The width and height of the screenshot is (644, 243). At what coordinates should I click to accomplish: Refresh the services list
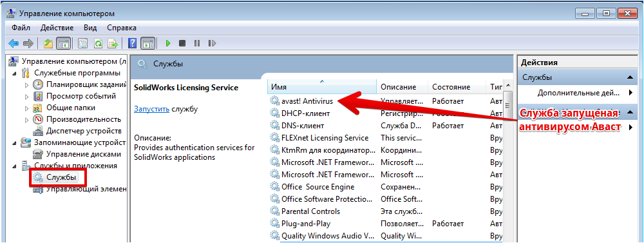point(98,43)
